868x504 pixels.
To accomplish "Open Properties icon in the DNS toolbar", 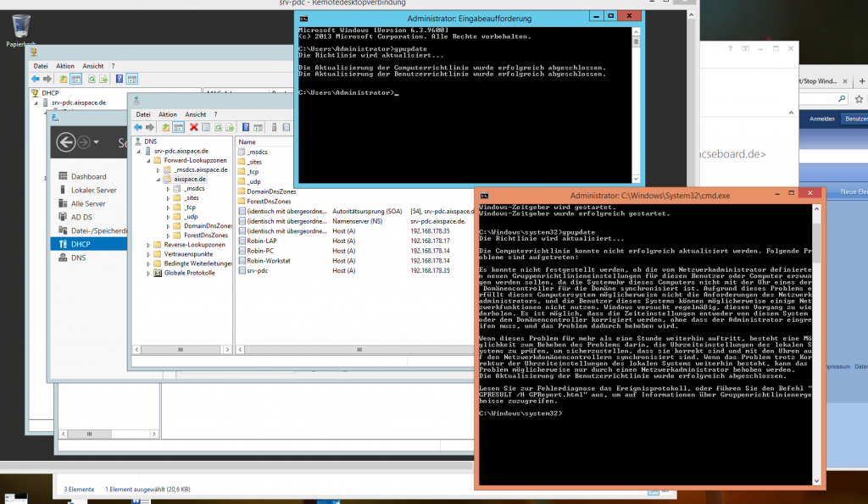I will (x=206, y=128).
